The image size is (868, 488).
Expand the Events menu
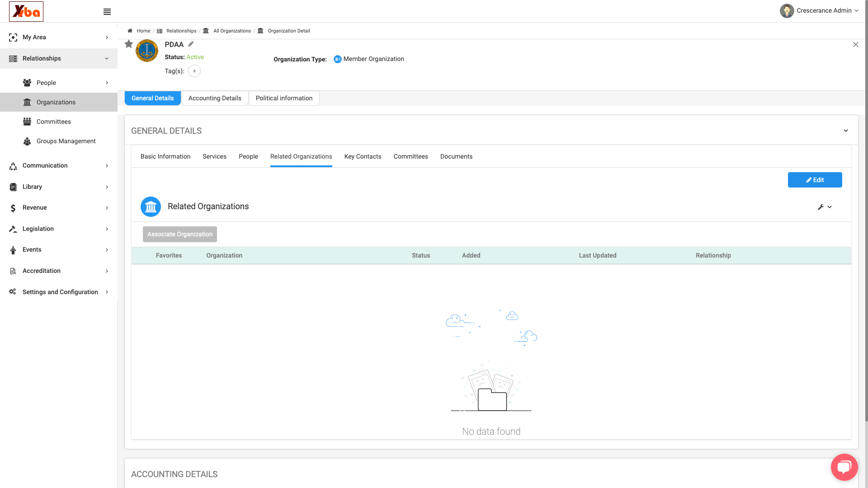[59, 249]
